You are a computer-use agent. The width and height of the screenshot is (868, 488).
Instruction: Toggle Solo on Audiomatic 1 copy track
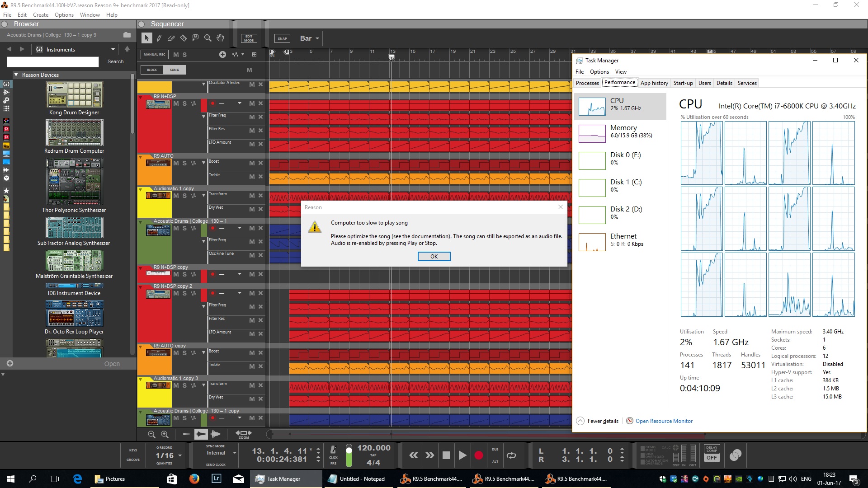click(184, 196)
